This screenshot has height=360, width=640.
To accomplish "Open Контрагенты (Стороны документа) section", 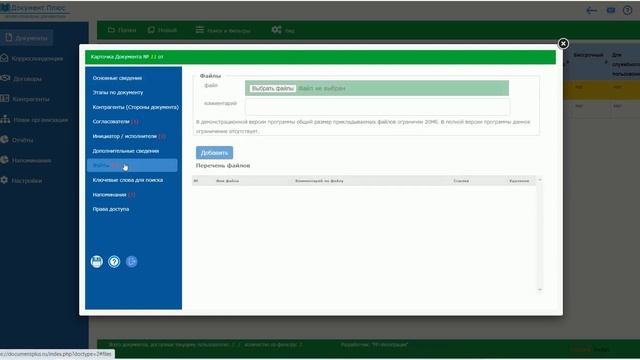I will [136, 107].
